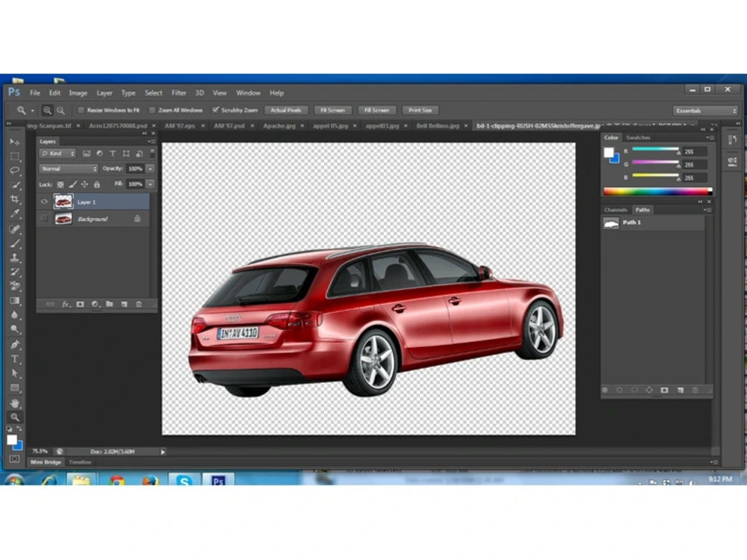Open the Layers panel flyout menu

[152, 141]
